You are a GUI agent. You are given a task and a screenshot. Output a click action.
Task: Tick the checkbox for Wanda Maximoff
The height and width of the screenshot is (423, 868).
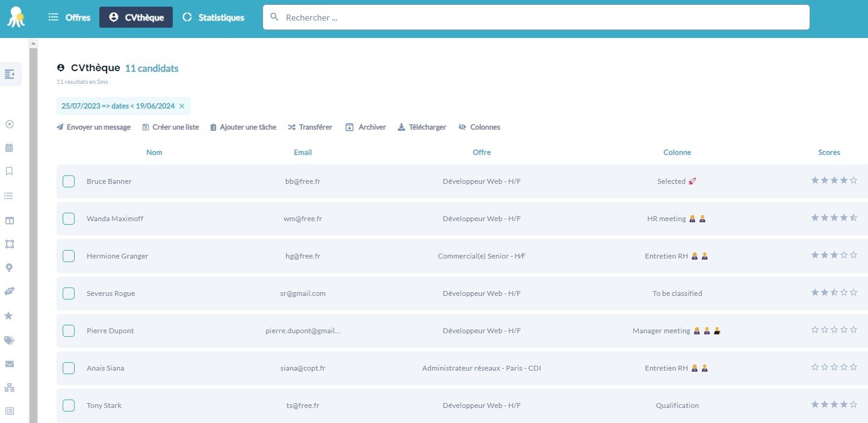(69, 219)
